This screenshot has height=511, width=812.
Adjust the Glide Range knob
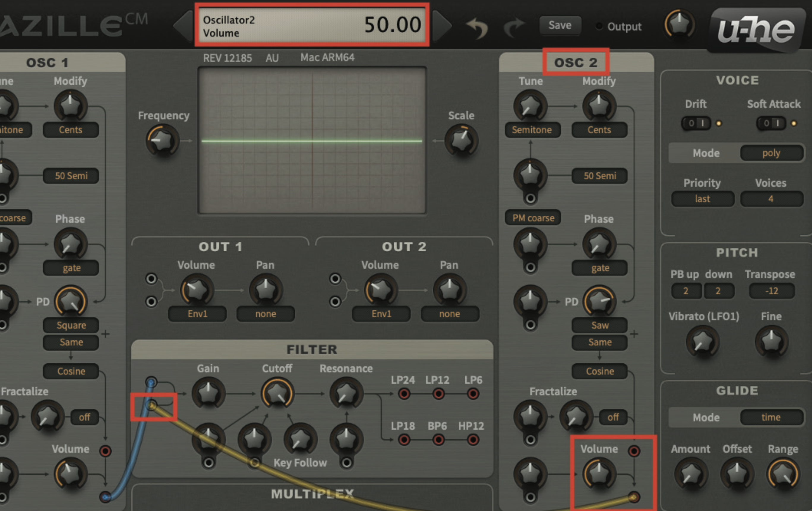[x=783, y=474]
